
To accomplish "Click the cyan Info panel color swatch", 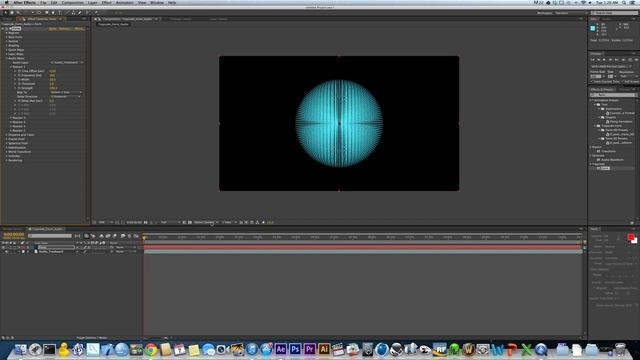I will 593,28.
